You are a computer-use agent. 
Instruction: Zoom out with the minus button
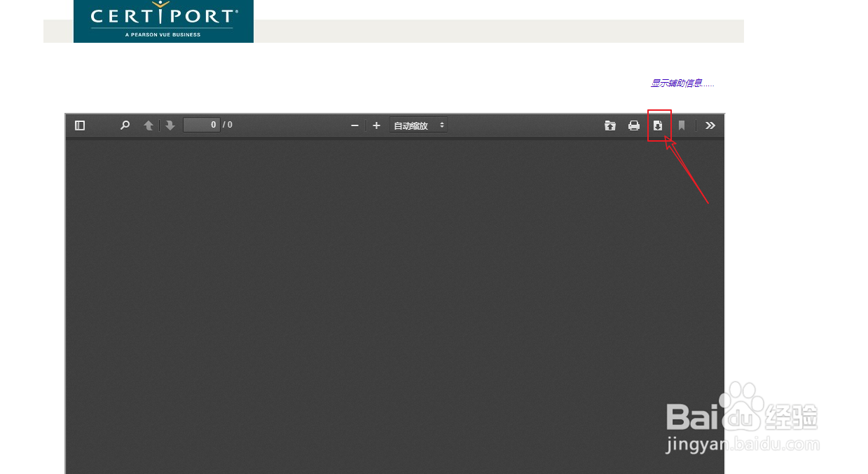(354, 126)
